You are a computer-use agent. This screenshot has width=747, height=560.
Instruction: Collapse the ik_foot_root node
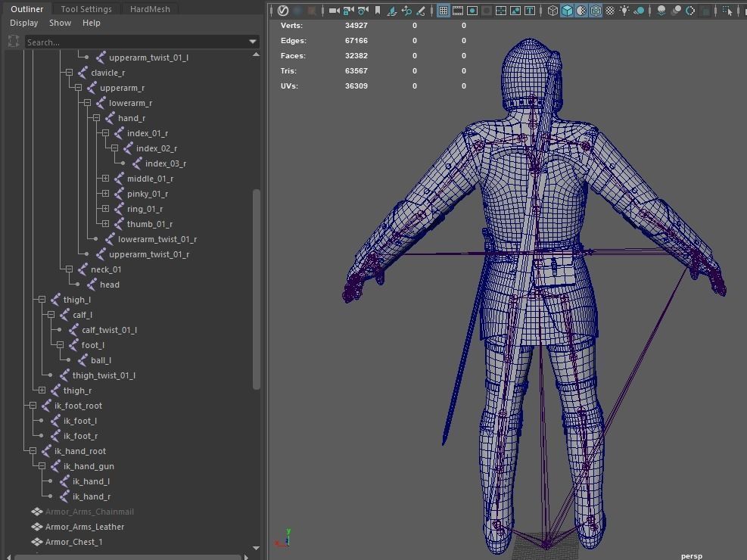coord(33,405)
